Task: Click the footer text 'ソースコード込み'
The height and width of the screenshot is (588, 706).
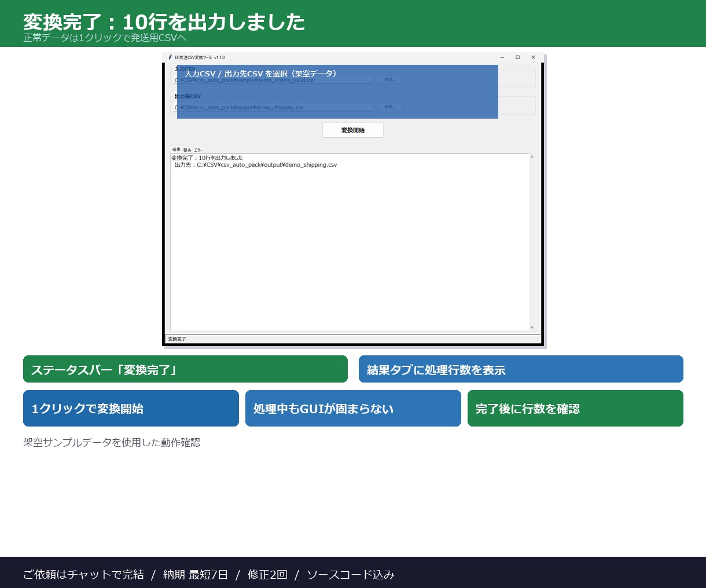Action: point(351,575)
